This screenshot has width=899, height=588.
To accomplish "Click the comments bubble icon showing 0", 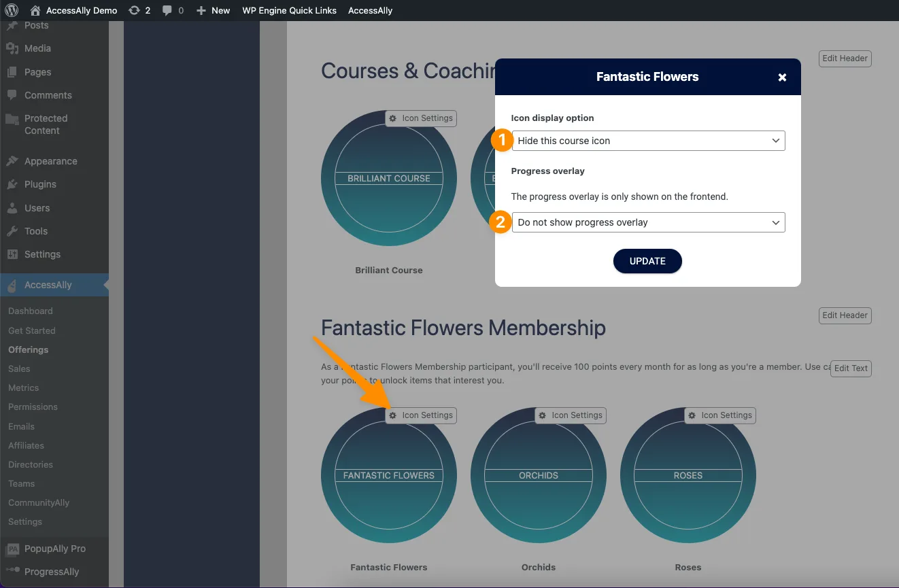I will 167,10.
